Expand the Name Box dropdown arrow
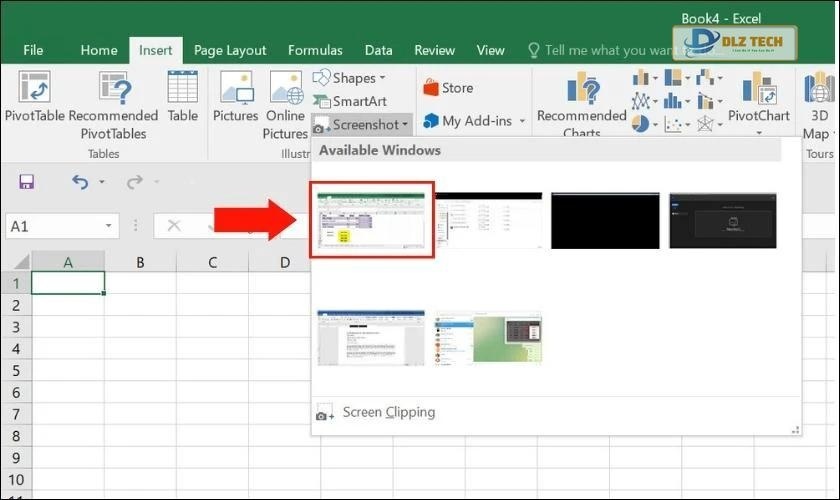Screen dimensions: 840x500 tap(109, 226)
